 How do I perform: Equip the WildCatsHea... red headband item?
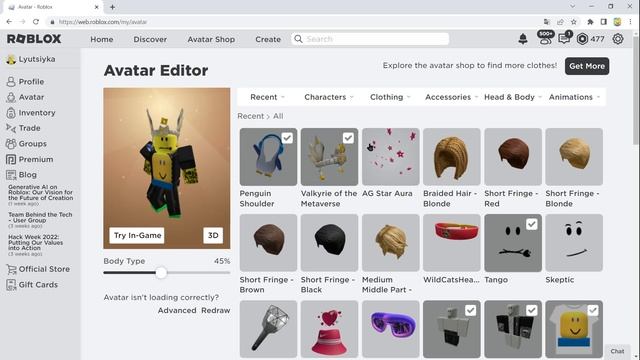coord(451,243)
